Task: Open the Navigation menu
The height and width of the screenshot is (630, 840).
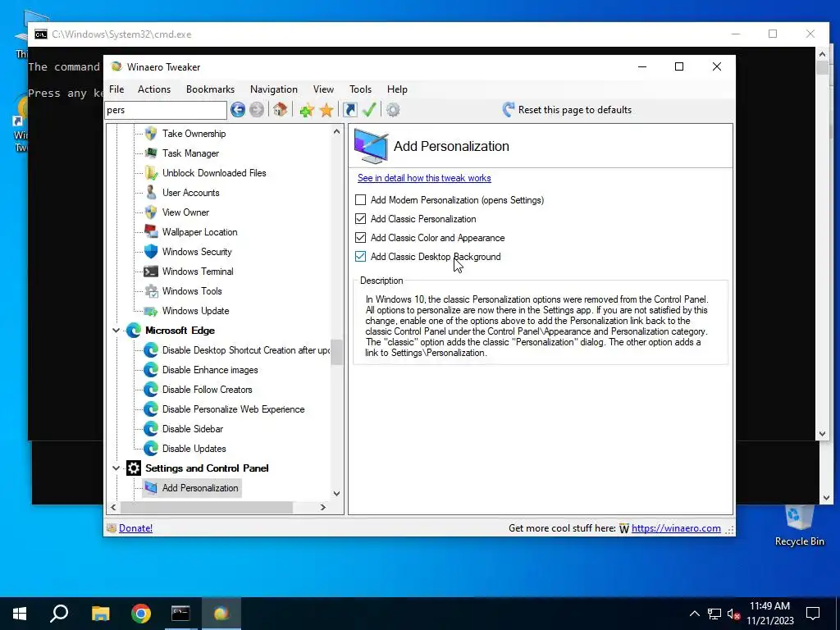Action: (274, 89)
